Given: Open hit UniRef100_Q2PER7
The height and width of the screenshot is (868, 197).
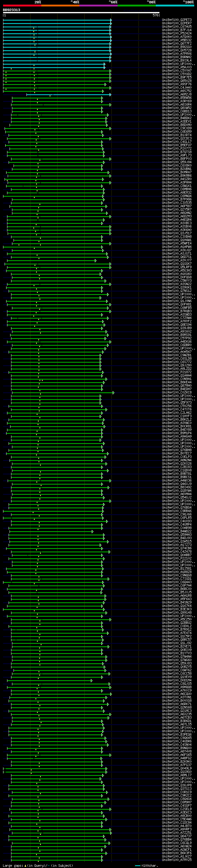Looking at the screenshot, I should (x=177, y=24).
